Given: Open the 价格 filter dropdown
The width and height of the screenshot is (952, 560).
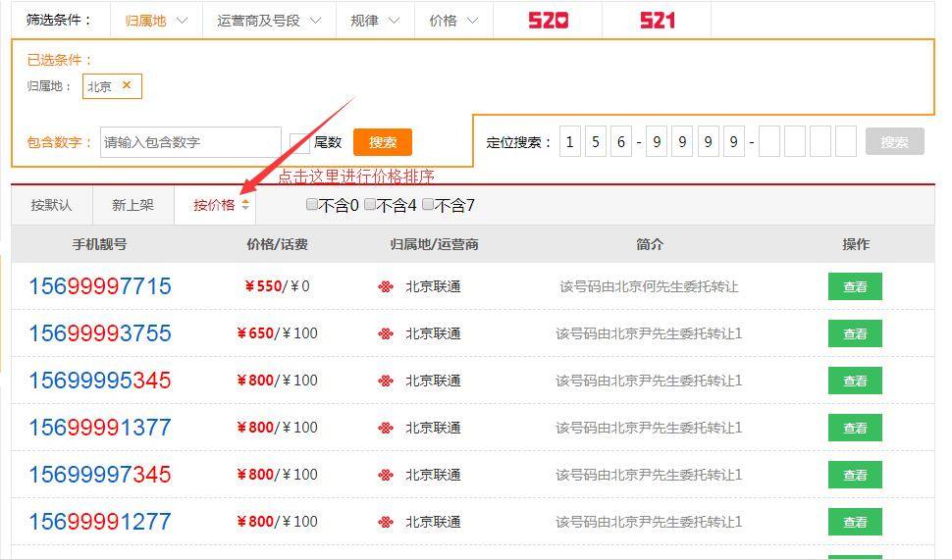Looking at the screenshot, I should (453, 21).
